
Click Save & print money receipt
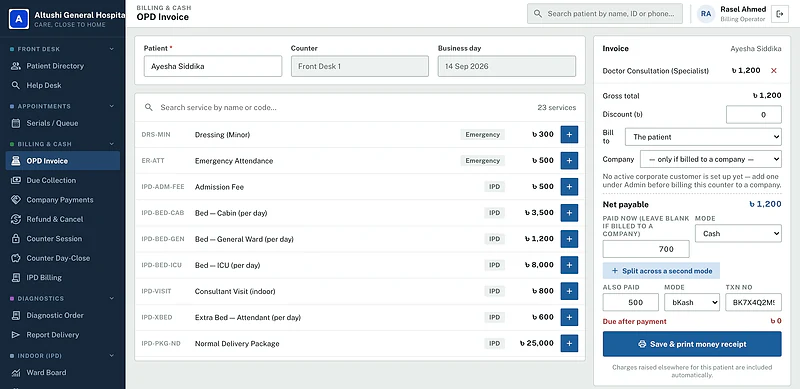pyautogui.click(x=692, y=344)
